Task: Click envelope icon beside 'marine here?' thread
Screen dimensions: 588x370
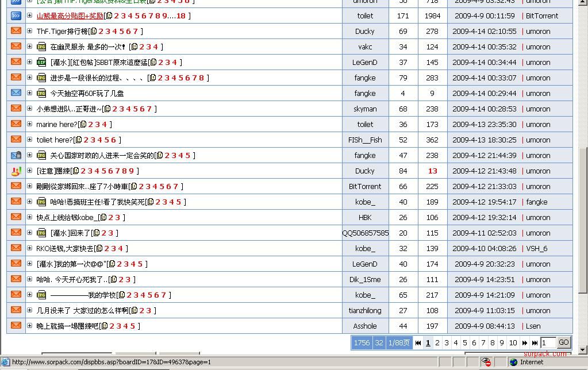Action: pyautogui.click(x=16, y=124)
